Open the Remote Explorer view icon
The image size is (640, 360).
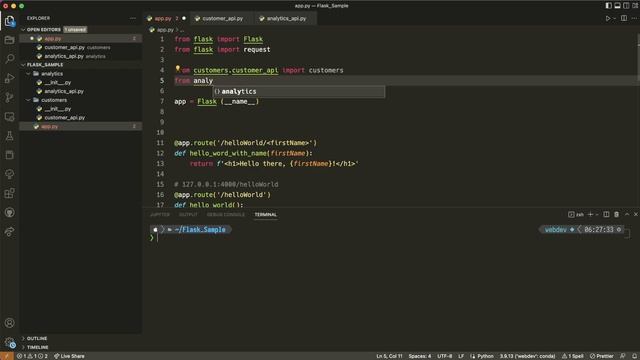9,117
